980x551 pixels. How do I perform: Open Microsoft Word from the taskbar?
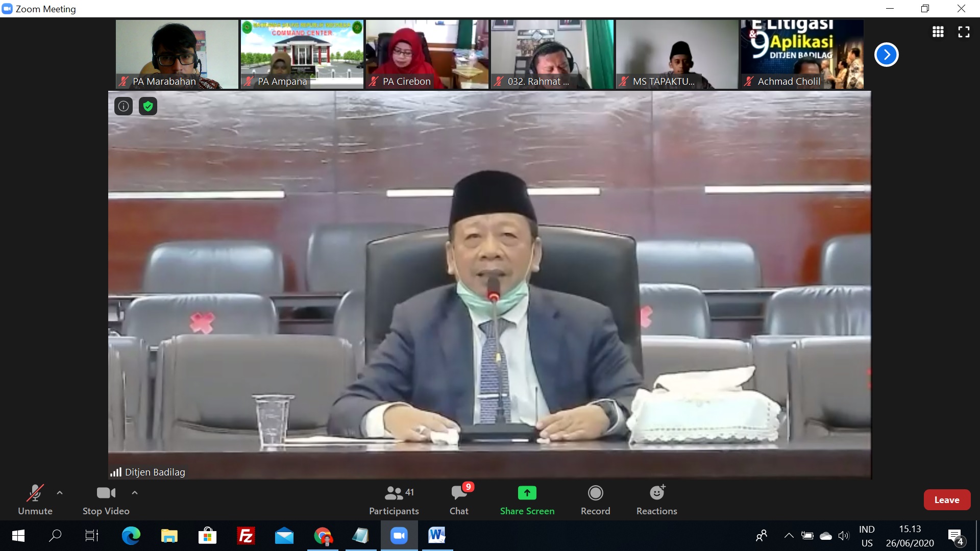click(x=437, y=536)
